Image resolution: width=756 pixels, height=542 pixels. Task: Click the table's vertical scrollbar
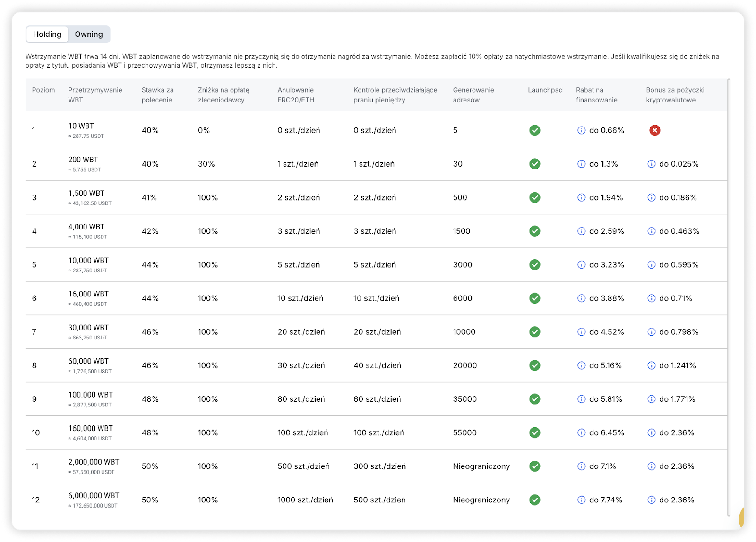pos(729,297)
